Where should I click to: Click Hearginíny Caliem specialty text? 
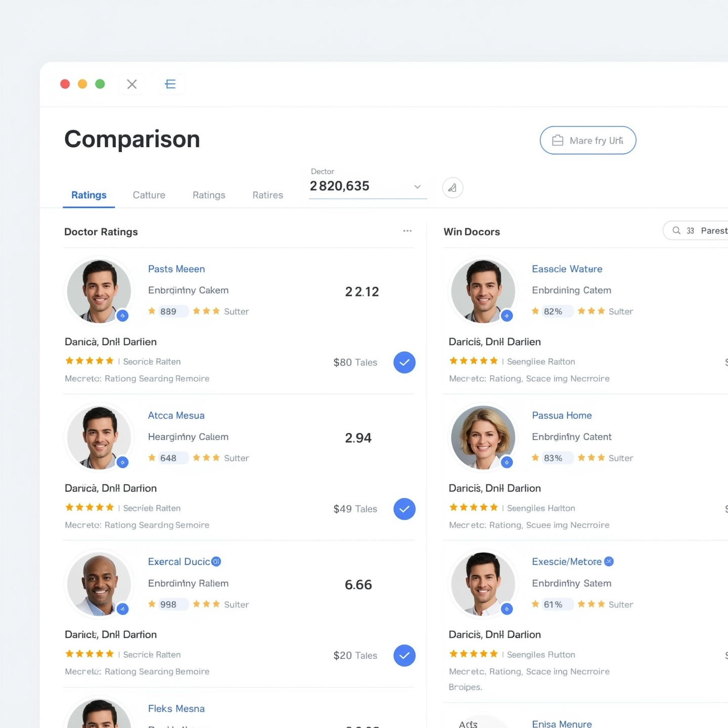click(188, 437)
